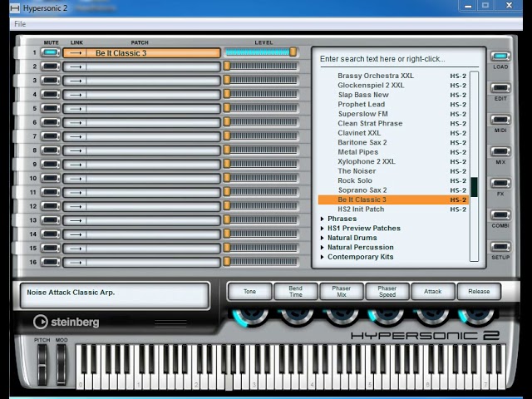Click link arrow on channel 5
The width and height of the screenshot is (532, 399).
point(76,109)
